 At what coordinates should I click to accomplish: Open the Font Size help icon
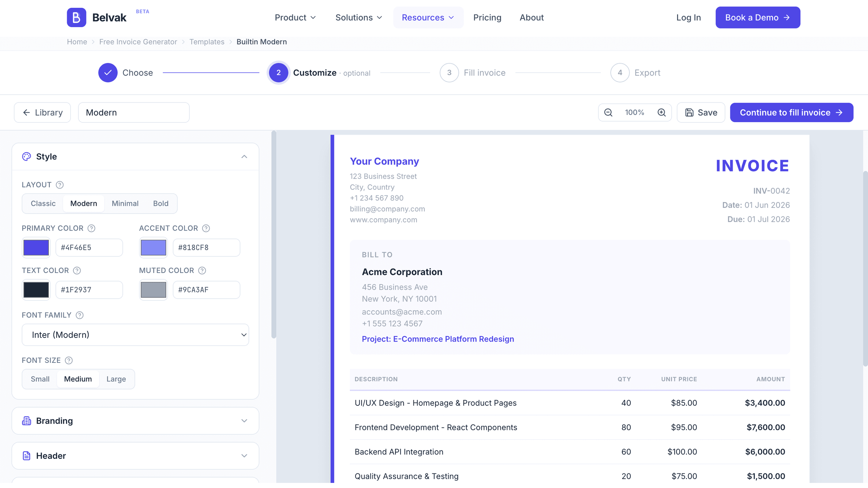click(x=69, y=360)
